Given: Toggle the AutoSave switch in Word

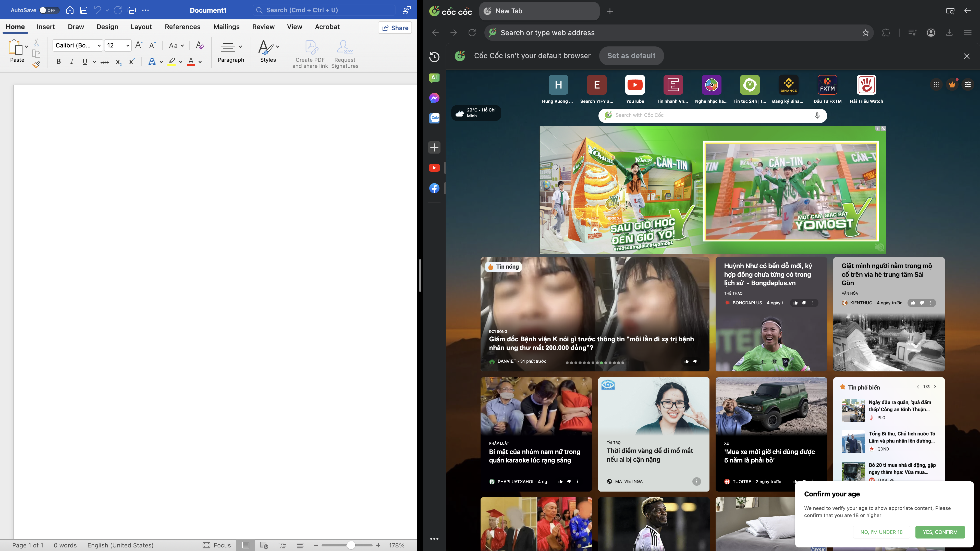Looking at the screenshot, I should 50,10.
